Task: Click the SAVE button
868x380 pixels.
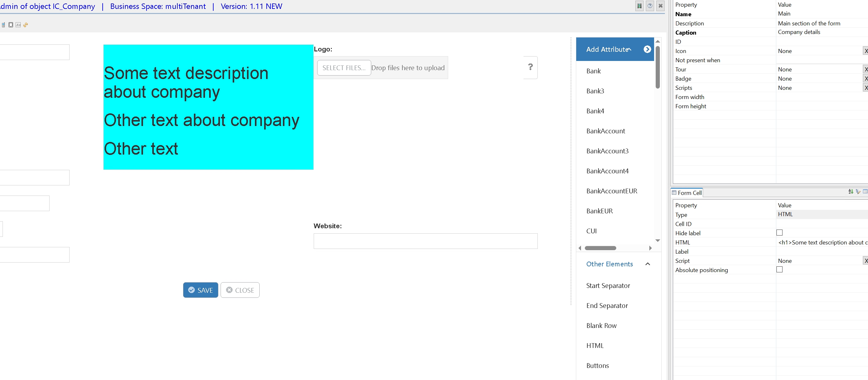Action: point(201,290)
